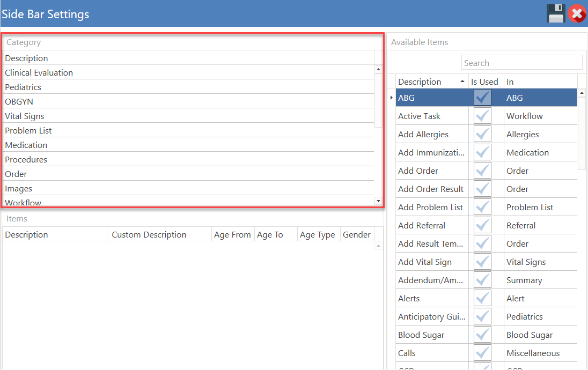Select Add Allergies item row

pos(487,134)
